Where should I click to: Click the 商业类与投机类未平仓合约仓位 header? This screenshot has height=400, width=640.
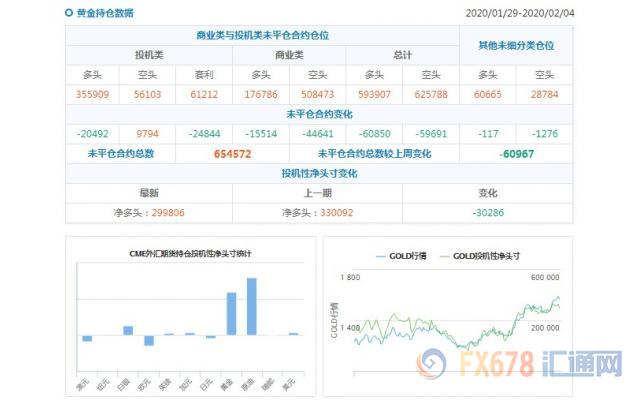coord(264,36)
